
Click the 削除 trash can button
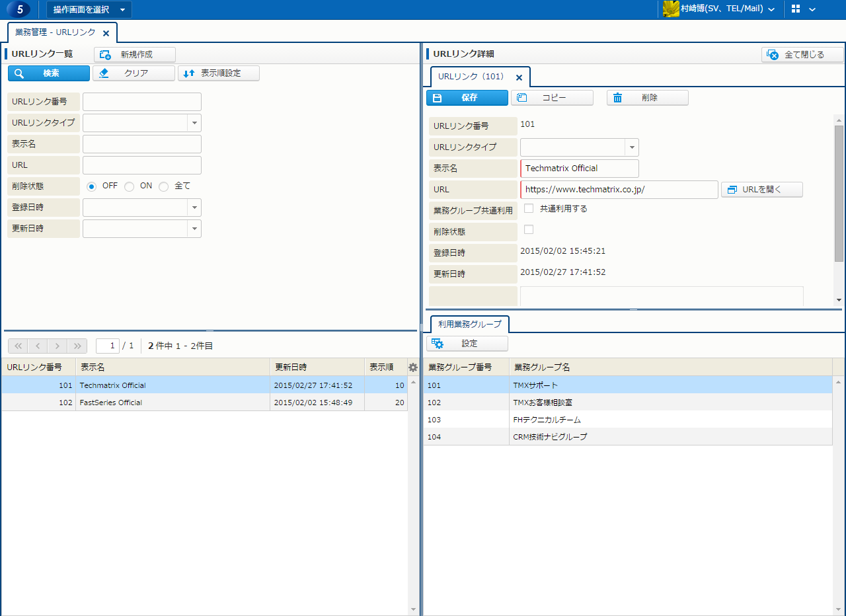coord(647,98)
